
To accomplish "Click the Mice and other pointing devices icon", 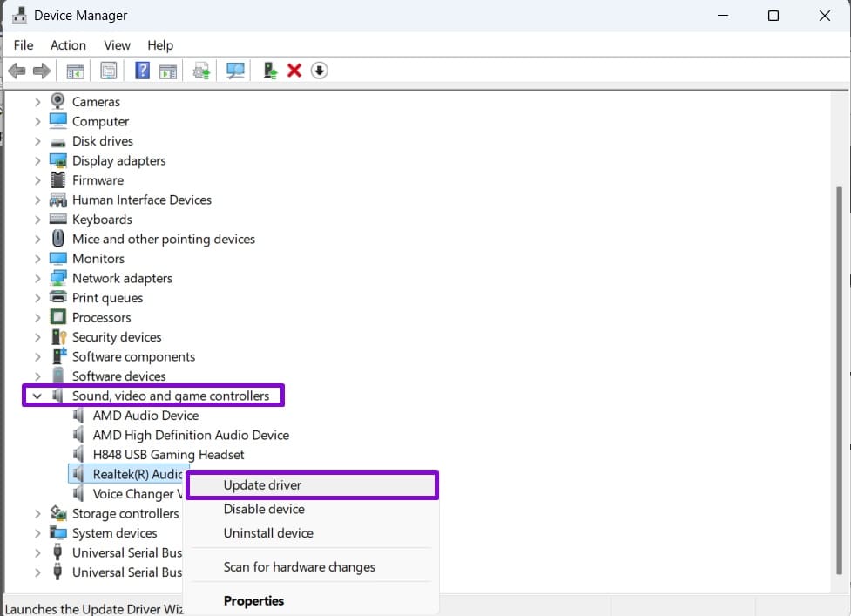I will (x=58, y=238).
